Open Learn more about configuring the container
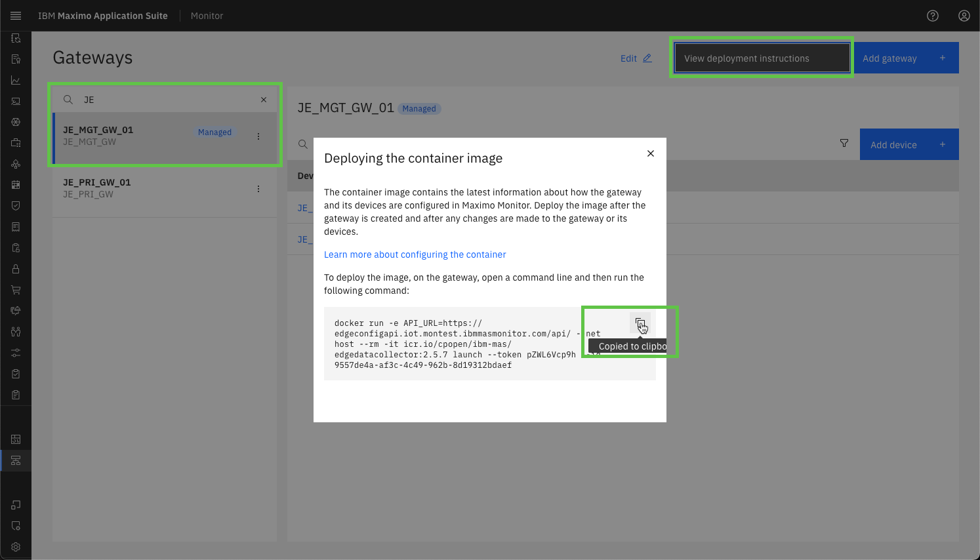Screen dimensions: 980x560 (x=415, y=254)
